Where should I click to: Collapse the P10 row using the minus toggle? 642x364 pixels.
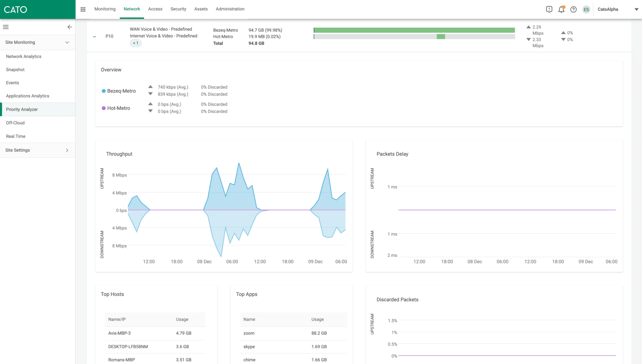pyautogui.click(x=94, y=37)
